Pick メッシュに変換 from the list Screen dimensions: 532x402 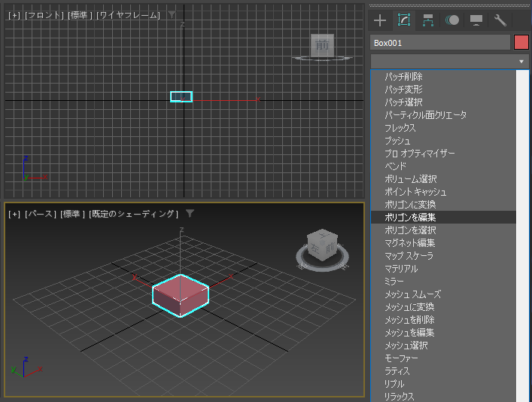(x=443, y=307)
